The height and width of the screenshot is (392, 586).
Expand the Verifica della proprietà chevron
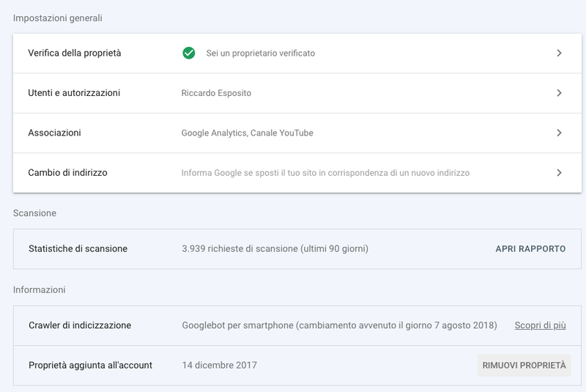[559, 53]
